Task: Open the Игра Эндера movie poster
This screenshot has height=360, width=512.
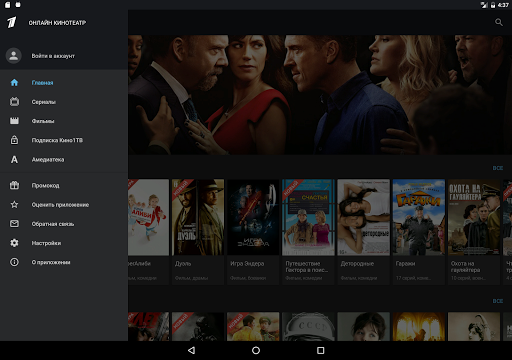Action: tap(253, 217)
